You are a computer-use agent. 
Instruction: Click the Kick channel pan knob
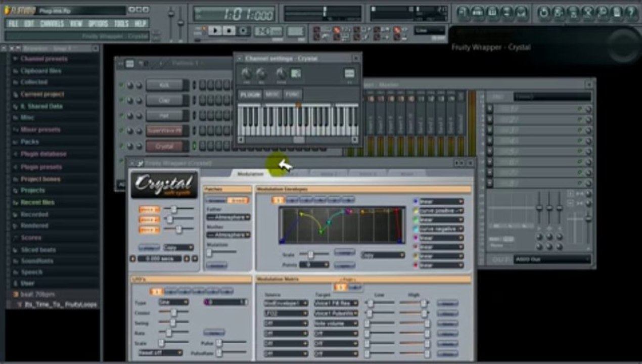point(130,85)
